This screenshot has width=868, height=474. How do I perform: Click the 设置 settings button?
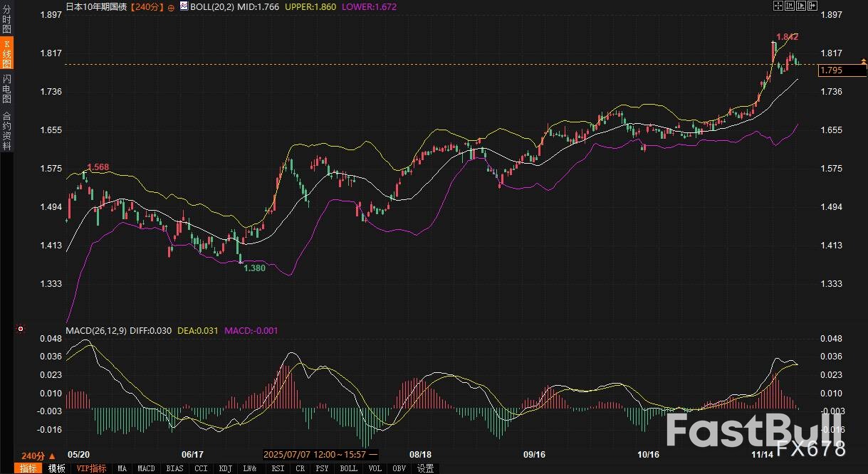coord(425,468)
